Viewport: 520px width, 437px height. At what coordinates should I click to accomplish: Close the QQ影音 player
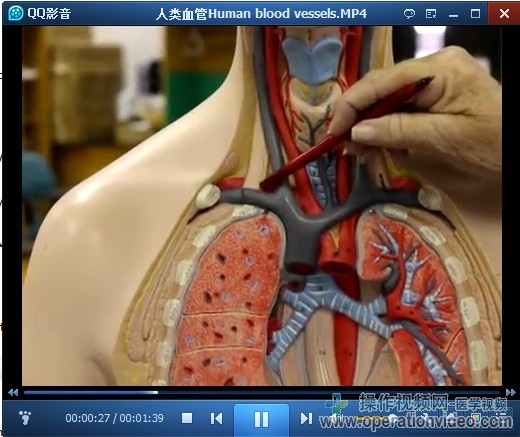[504, 14]
